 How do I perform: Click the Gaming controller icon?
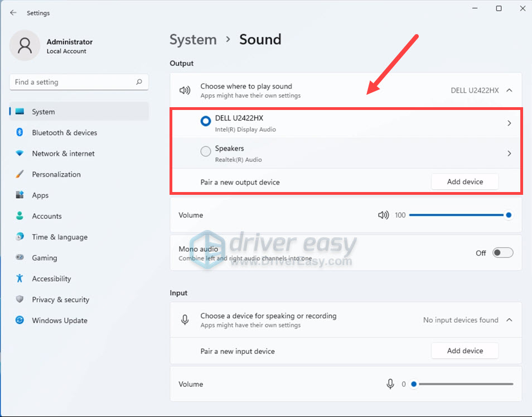(20, 257)
